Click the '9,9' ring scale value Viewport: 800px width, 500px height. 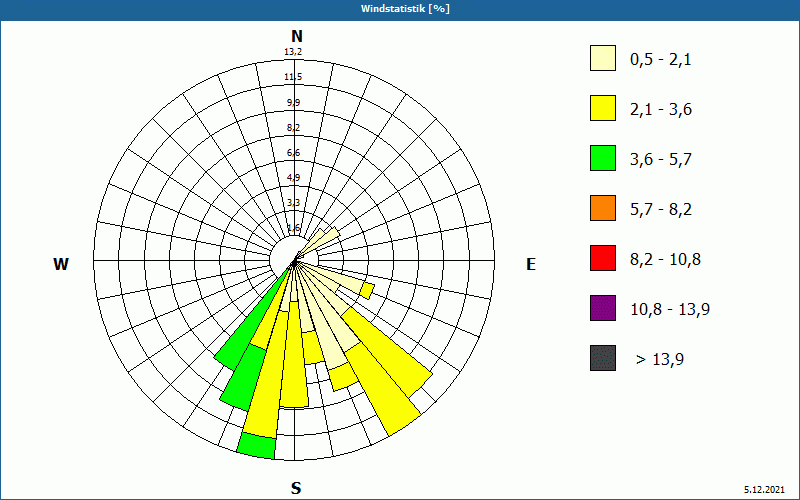[x=293, y=103]
